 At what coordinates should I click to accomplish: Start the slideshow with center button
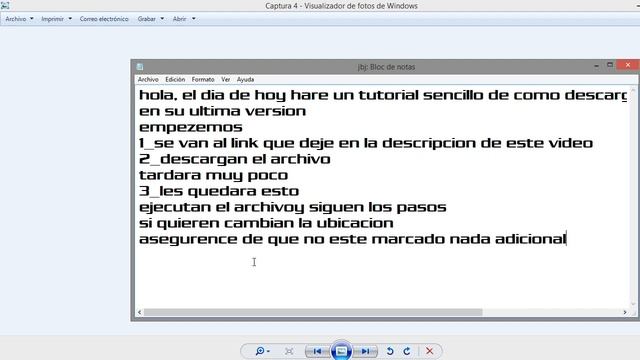coord(341,351)
